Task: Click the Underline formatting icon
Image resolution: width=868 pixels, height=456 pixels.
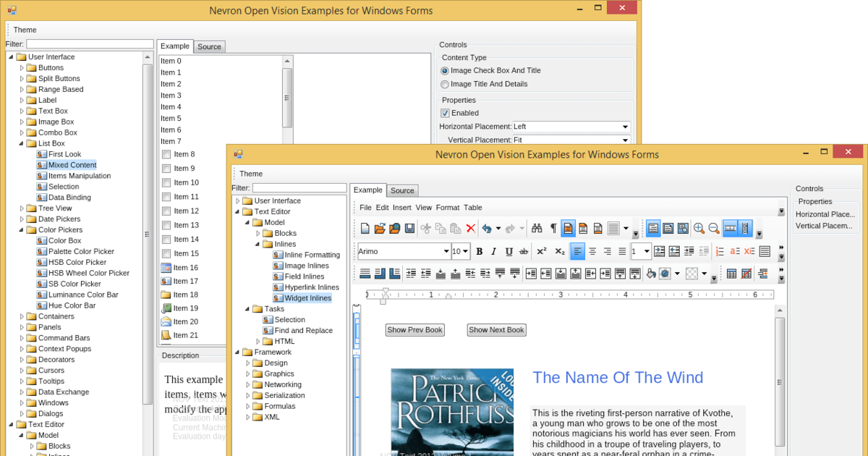Action: point(509,251)
